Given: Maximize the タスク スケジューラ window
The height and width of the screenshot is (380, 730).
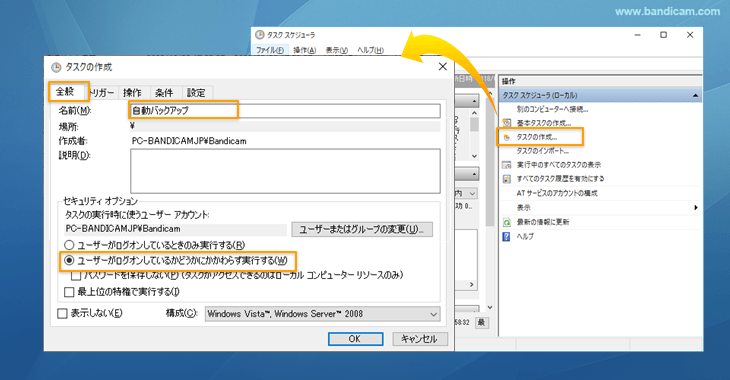Looking at the screenshot, I should click(x=664, y=35).
